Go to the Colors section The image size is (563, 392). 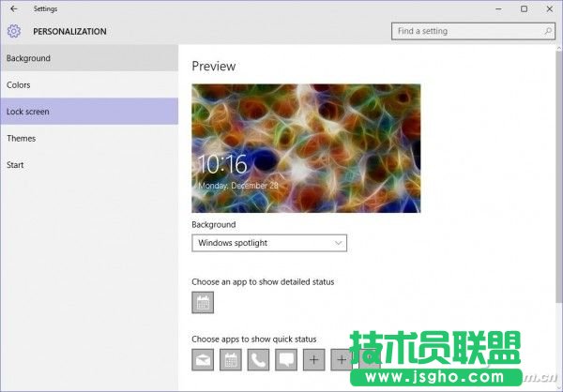coord(89,85)
